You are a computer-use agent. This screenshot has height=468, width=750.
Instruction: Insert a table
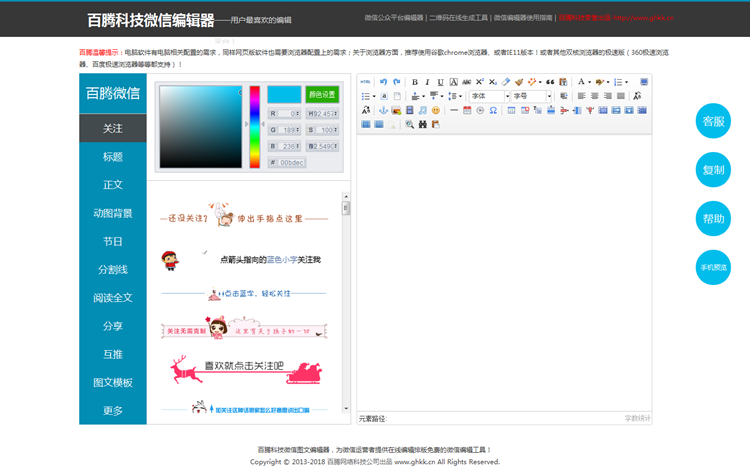(x=511, y=110)
